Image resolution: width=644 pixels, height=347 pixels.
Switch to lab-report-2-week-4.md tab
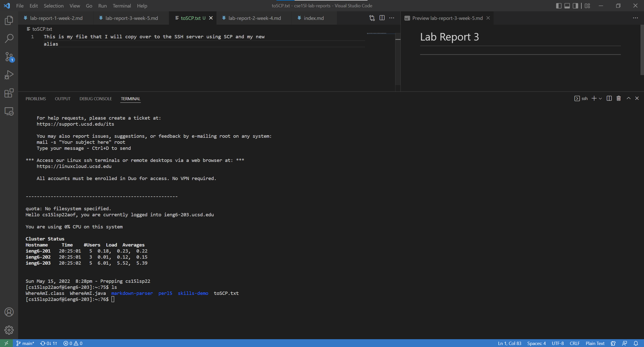coord(254,18)
